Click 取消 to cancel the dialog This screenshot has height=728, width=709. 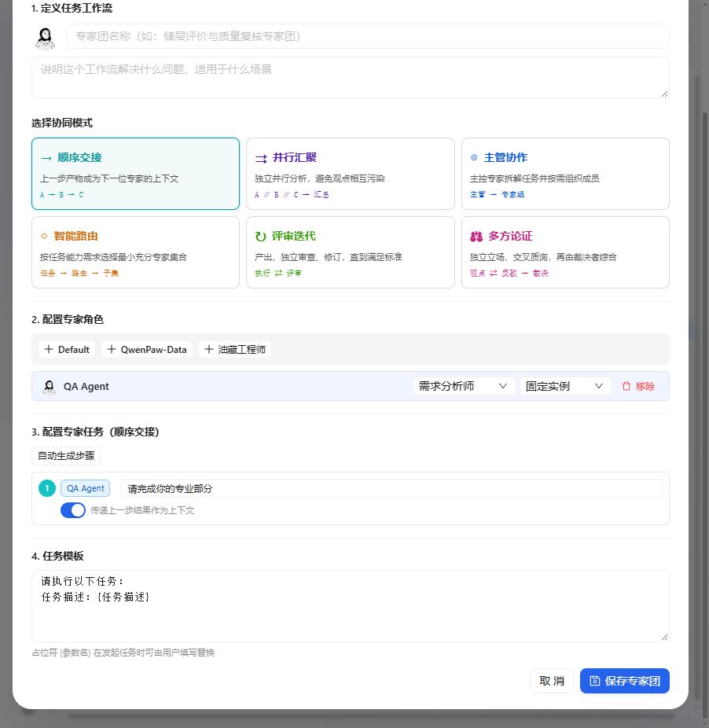[x=552, y=681]
